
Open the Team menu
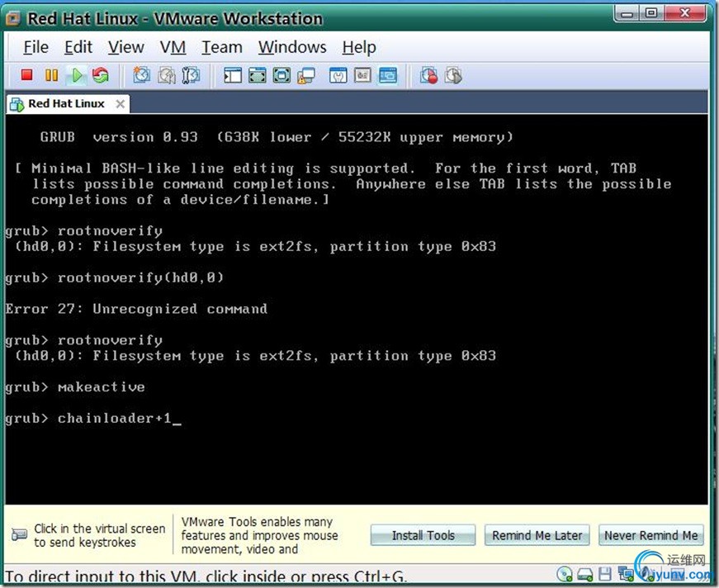click(222, 47)
